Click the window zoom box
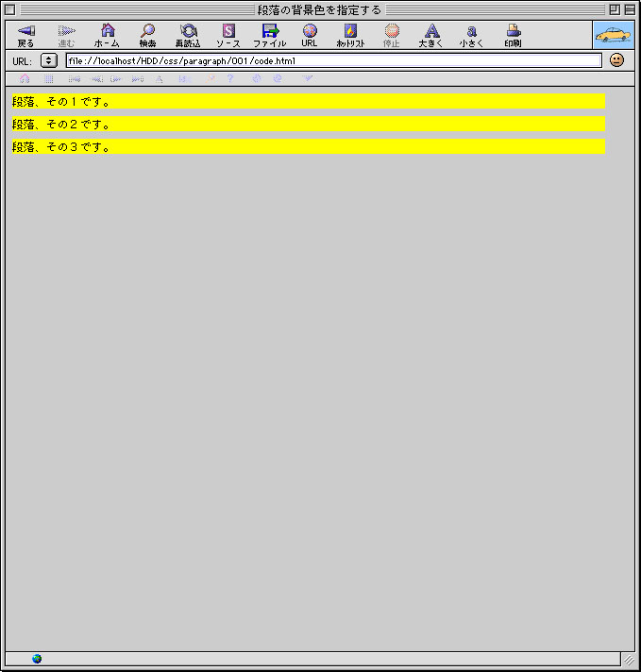The height and width of the screenshot is (672, 641). [615, 9]
